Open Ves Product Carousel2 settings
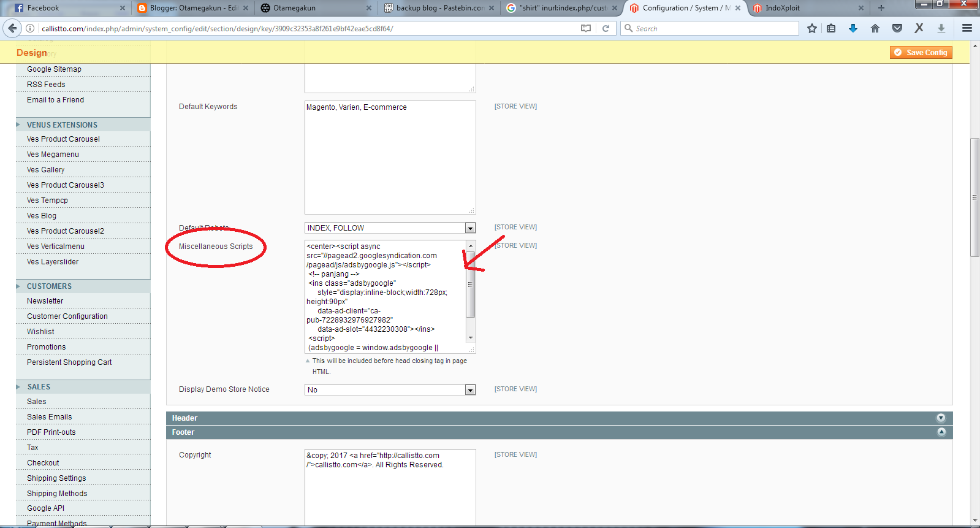Viewport: 980px width, 528px height. coord(66,231)
